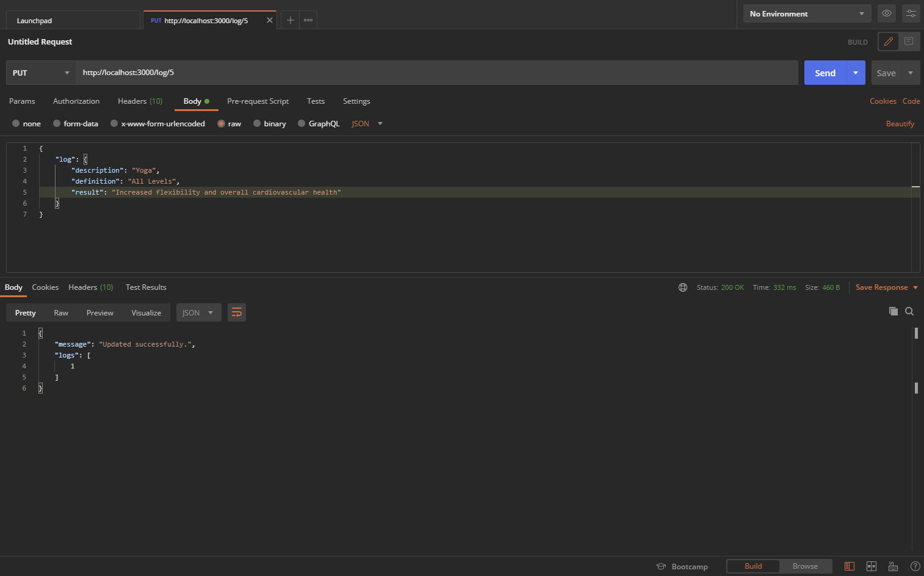Open the No Environment selector
Image resolution: width=924 pixels, height=576 pixels.
pyautogui.click(x=807, y=13)
